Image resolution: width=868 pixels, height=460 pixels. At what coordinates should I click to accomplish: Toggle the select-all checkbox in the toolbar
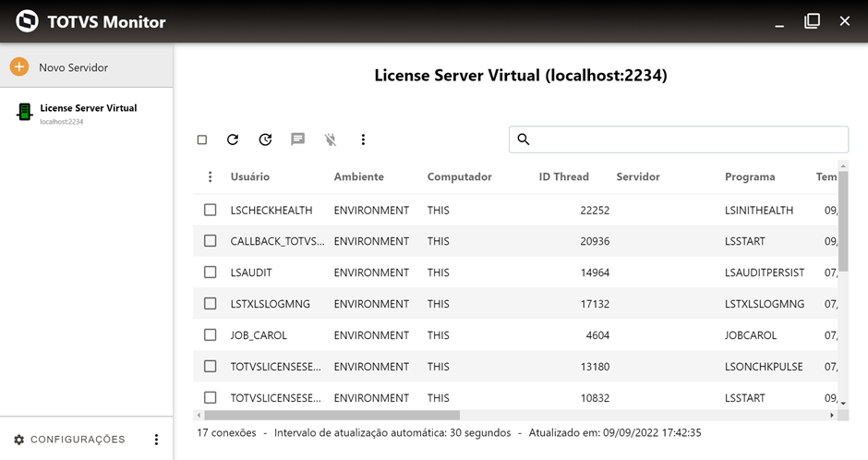click(202, 139)
